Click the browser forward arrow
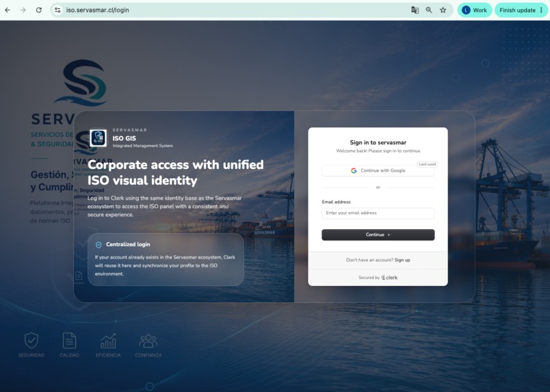Viewport: 550px width, 392px height. tap(23, 10)
